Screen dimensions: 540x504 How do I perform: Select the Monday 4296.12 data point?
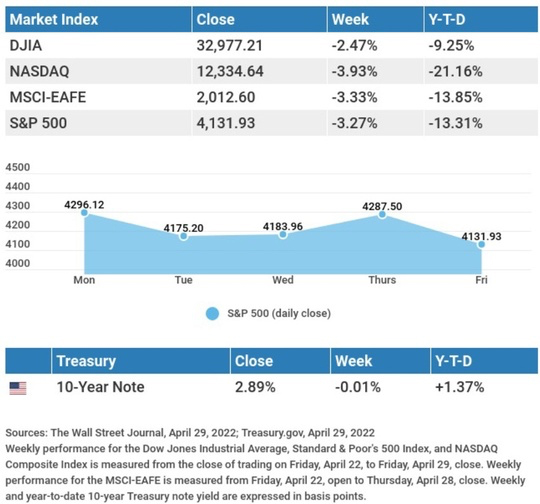point(84,213)
